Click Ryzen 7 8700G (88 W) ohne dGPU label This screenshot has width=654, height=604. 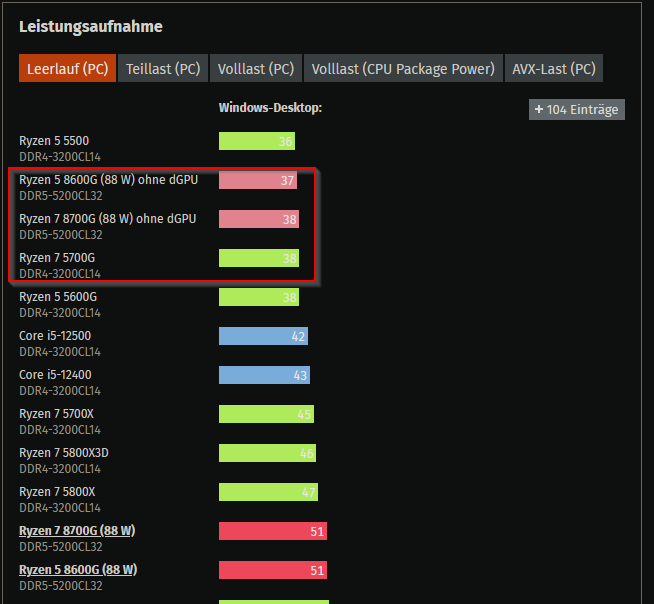point(108,219)
